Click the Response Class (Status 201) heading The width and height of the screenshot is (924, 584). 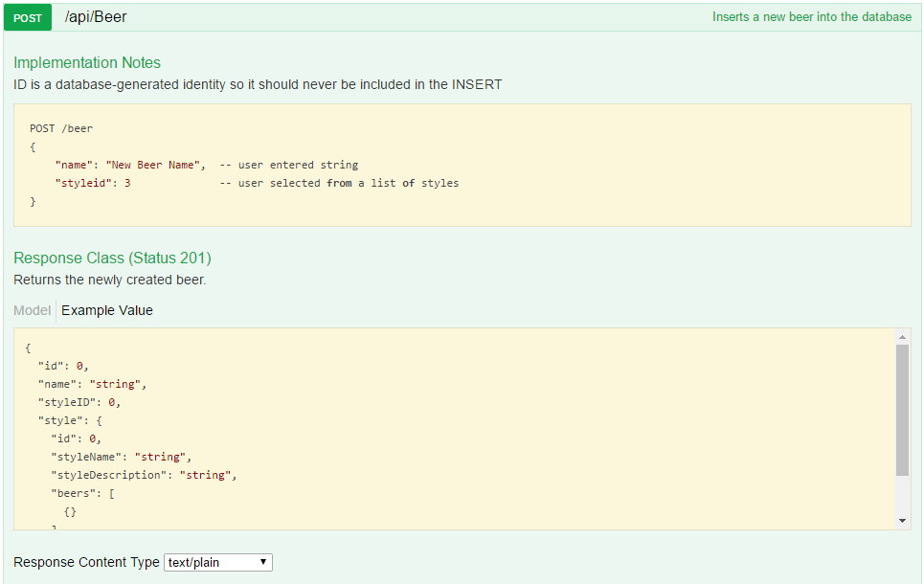(112, 258)
